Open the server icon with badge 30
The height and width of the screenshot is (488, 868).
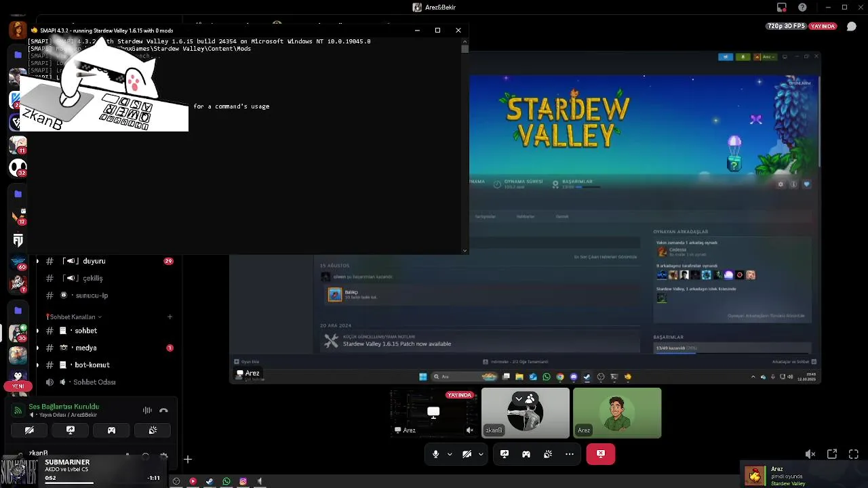[18, 333]
